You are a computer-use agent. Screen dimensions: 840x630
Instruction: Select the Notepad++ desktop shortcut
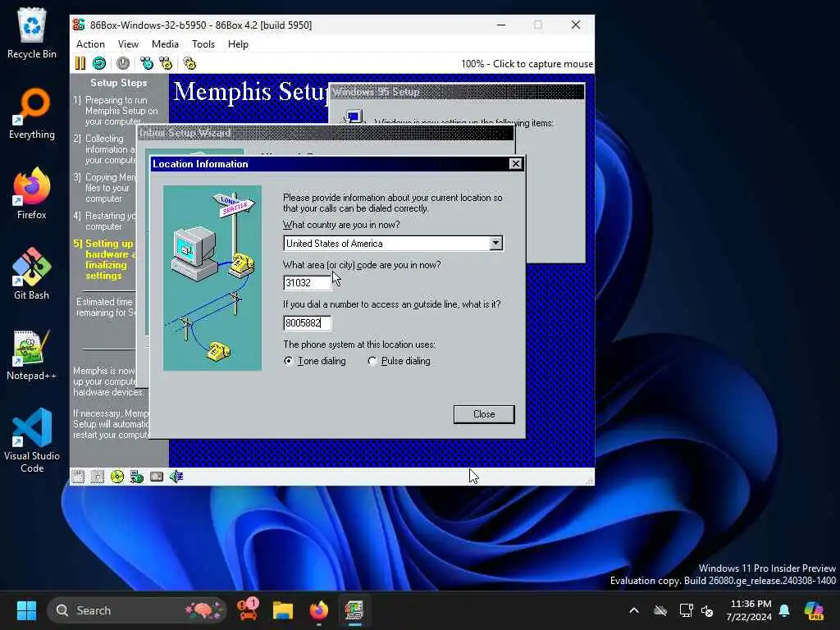coord(32,354)
